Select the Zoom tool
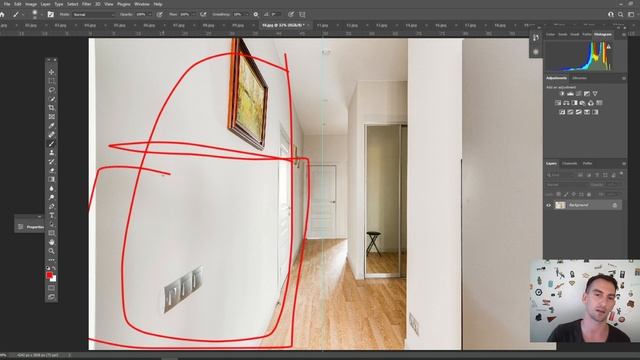Viewport: 640px width, 360px height. [51, 251]
